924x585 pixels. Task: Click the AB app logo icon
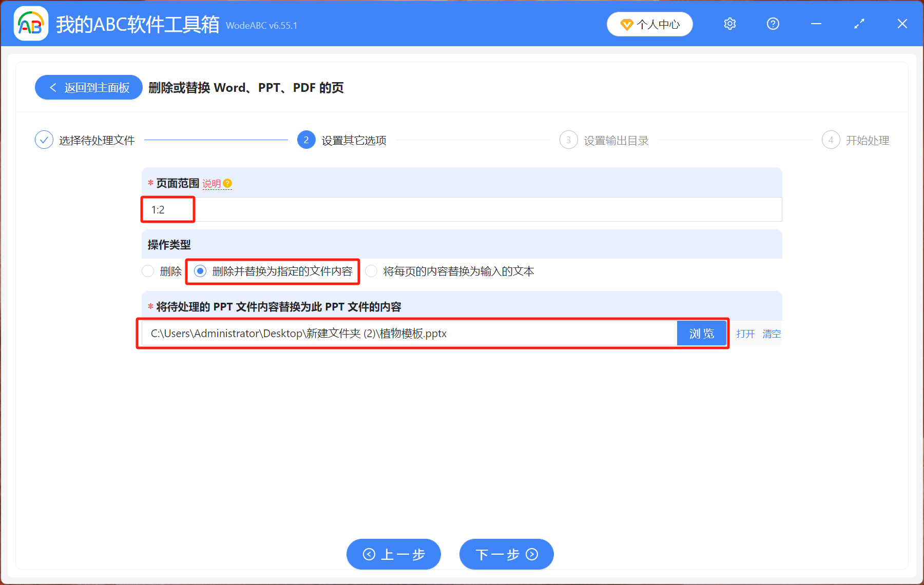pyautogui.click(x=31, y=24)
